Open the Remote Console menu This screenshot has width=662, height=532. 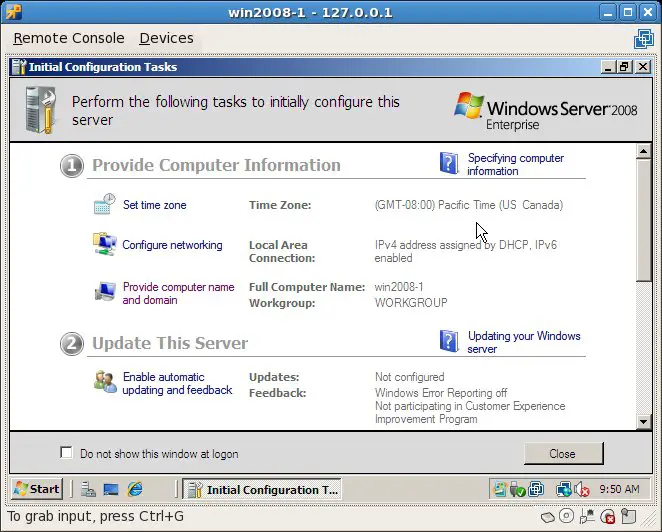pyautogui.click(x=69, y=38)
